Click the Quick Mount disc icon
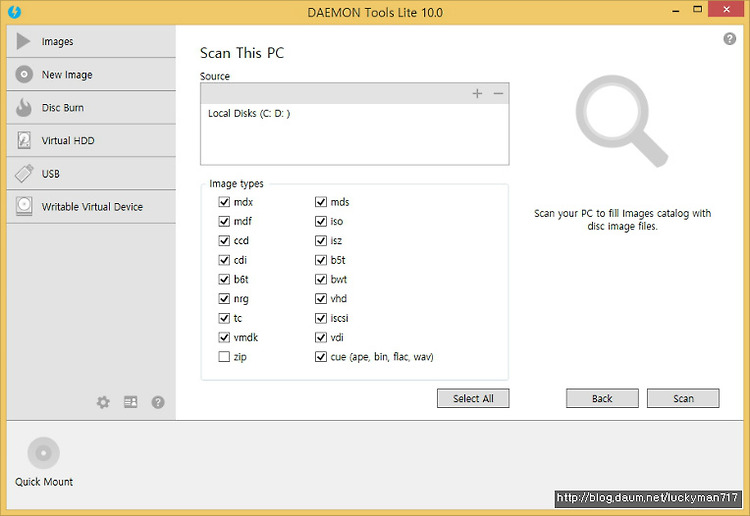Image resolution: width=750 pixels, height=516 pixels. point(44,452)
